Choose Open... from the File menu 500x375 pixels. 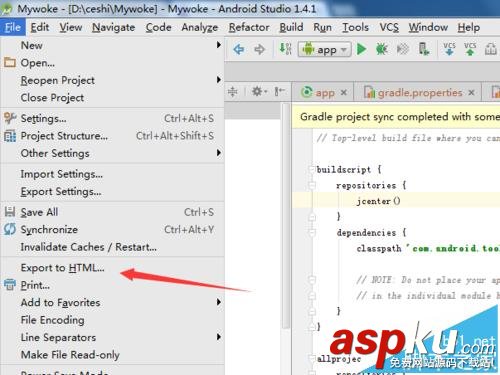coord(112,63)
